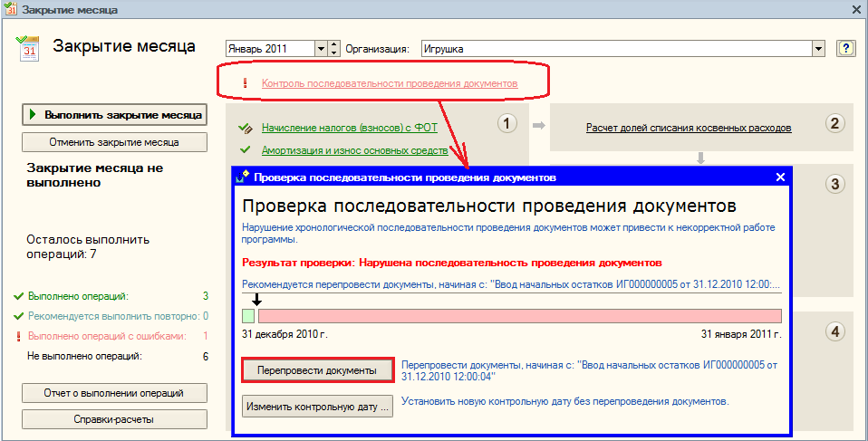The height and width of the screenshot is (441, 868).
Task: Open Контроль последовательности проведения документов link
Action: (390, 83)
